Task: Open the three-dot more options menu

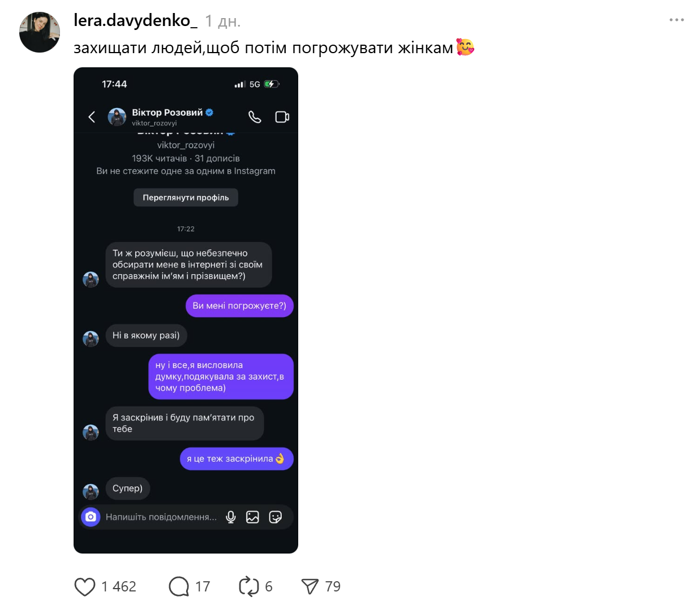Action: point(676,20)
